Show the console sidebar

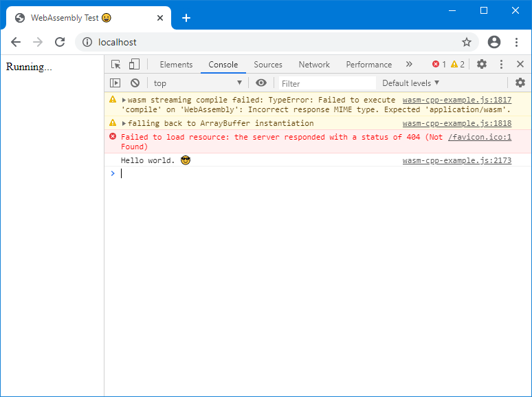(115, 83)
